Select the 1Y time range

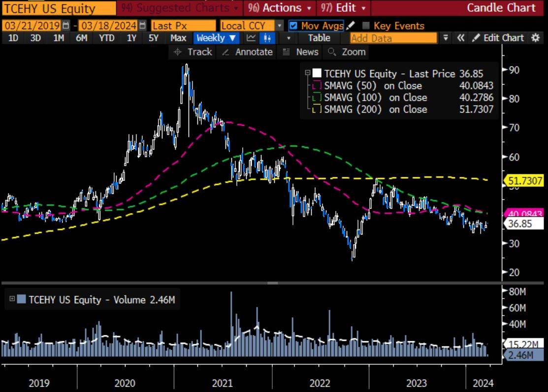[131, 38]
